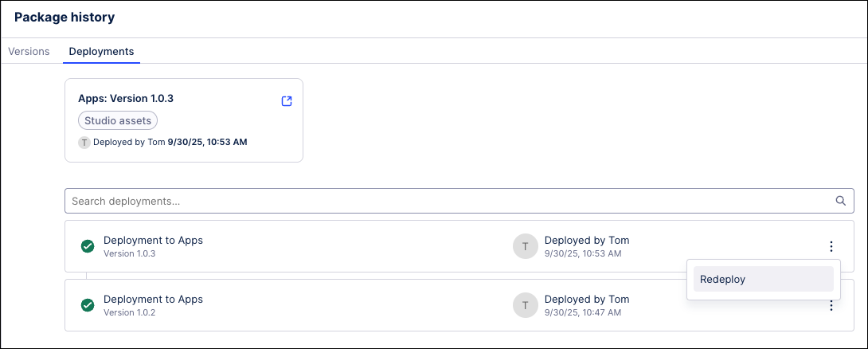Choose Redeploy from the context menu
This screenshot has height=349, width=868.
point(763,279)
